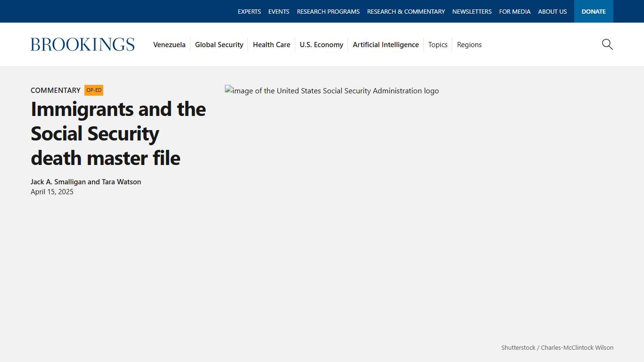
Task: Expand the Research Programs section
Action: pyautogui.click(x=328, y=11)
